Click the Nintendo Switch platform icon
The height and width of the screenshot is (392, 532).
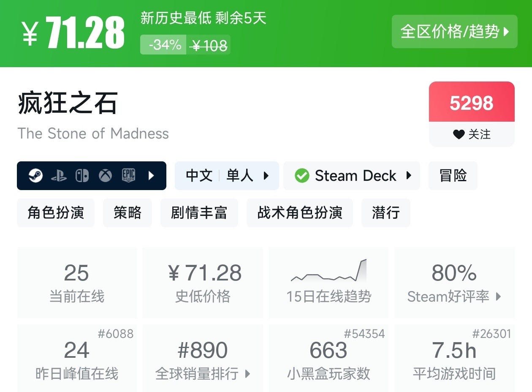[82, 176]
